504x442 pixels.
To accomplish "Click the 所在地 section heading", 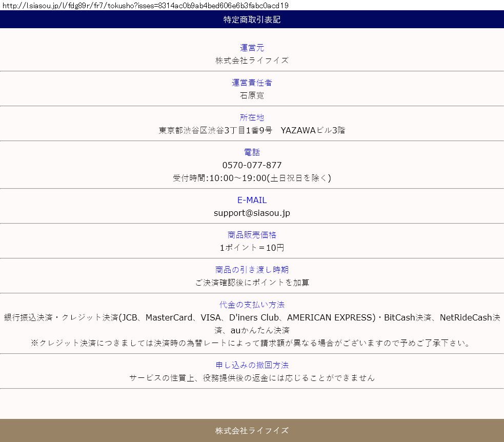I will [x=252, y=117].
